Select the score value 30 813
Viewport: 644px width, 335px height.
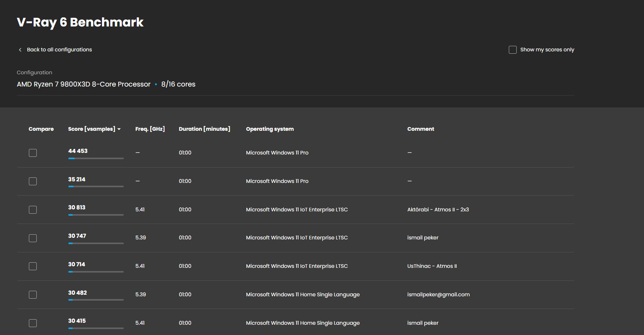pyautogui.click(x=77, y=207)
